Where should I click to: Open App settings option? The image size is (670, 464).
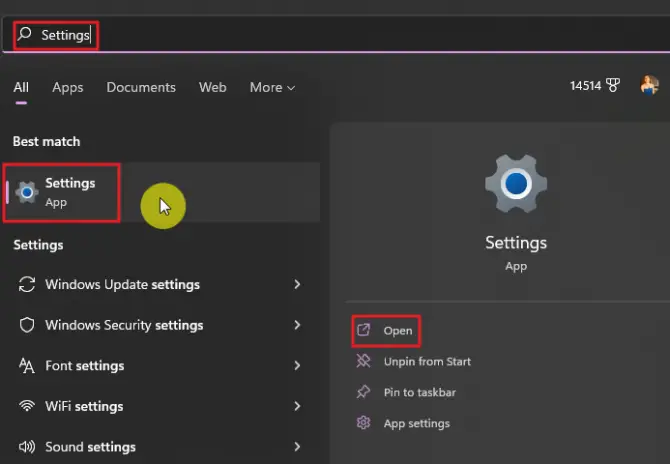click(417, 423)
